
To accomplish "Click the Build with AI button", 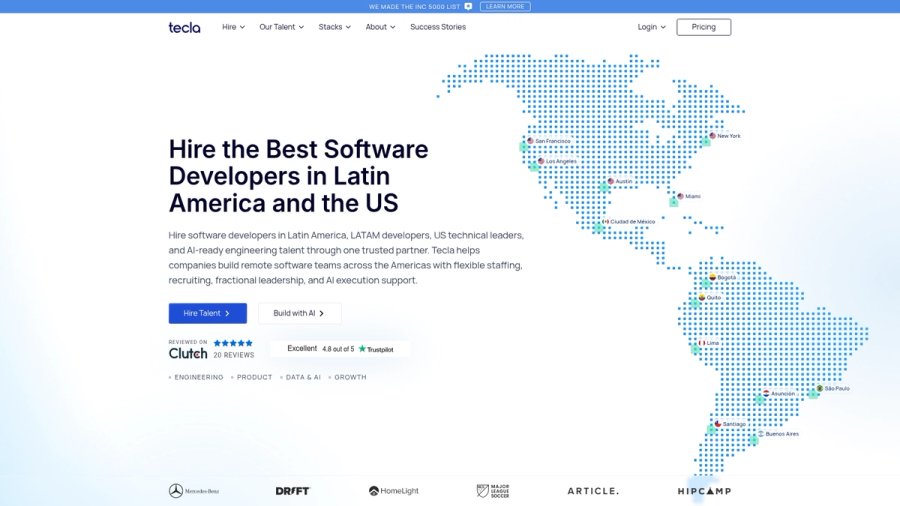I will [x=300, y=313].
